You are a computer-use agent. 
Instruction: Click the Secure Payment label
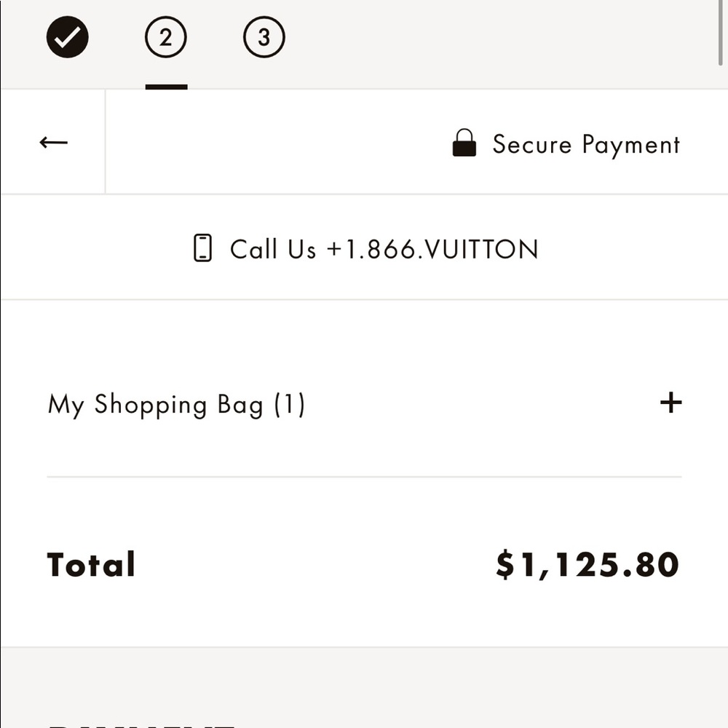[x=586, y=144]
